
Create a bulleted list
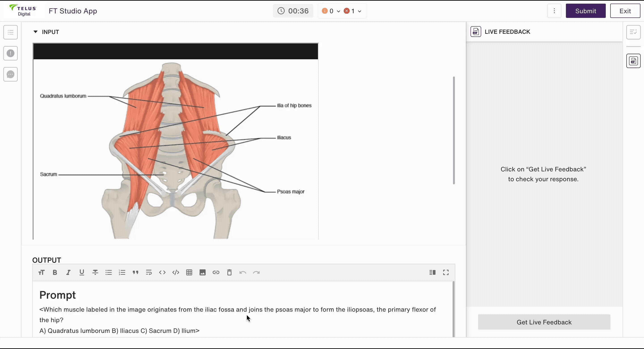click(108, 272)
